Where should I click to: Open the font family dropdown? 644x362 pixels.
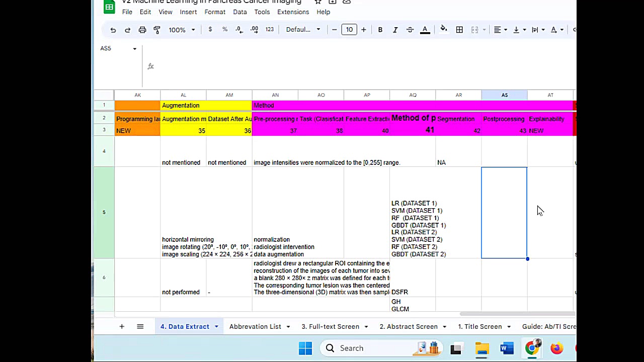point(303,30)
